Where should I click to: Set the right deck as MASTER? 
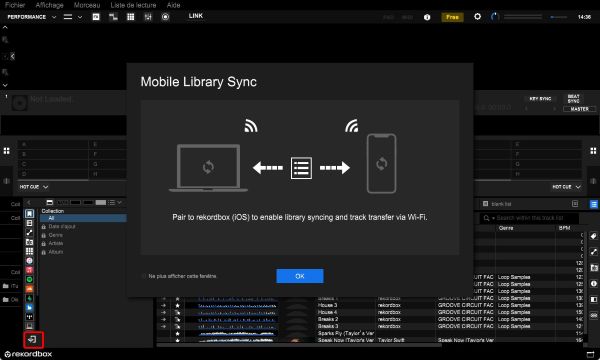point(579,109)
